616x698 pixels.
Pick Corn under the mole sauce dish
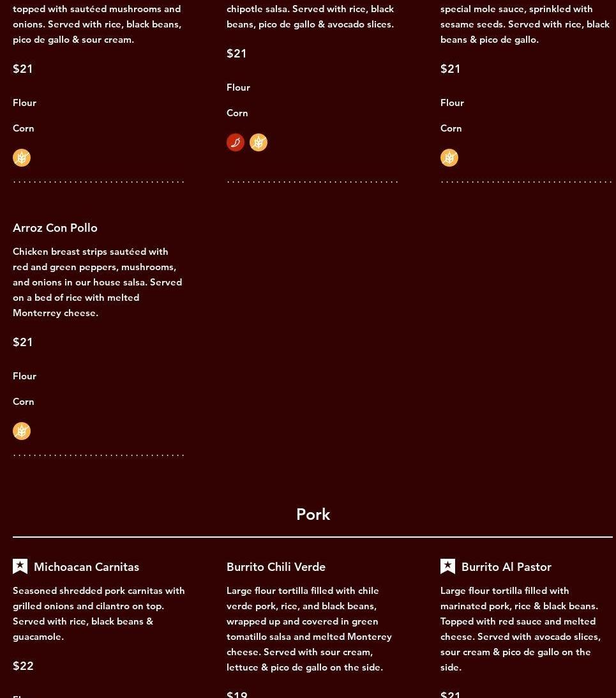click(451, 128)
